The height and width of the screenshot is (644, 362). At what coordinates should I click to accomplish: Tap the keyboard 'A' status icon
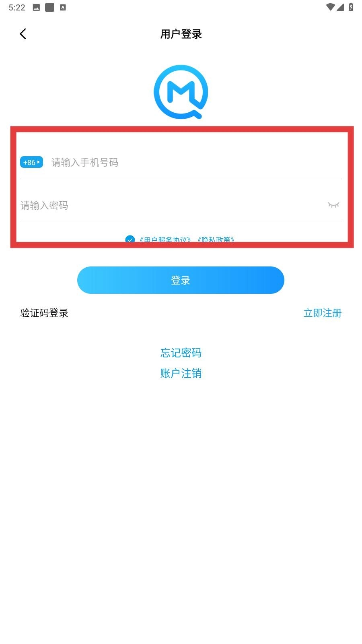63,7
